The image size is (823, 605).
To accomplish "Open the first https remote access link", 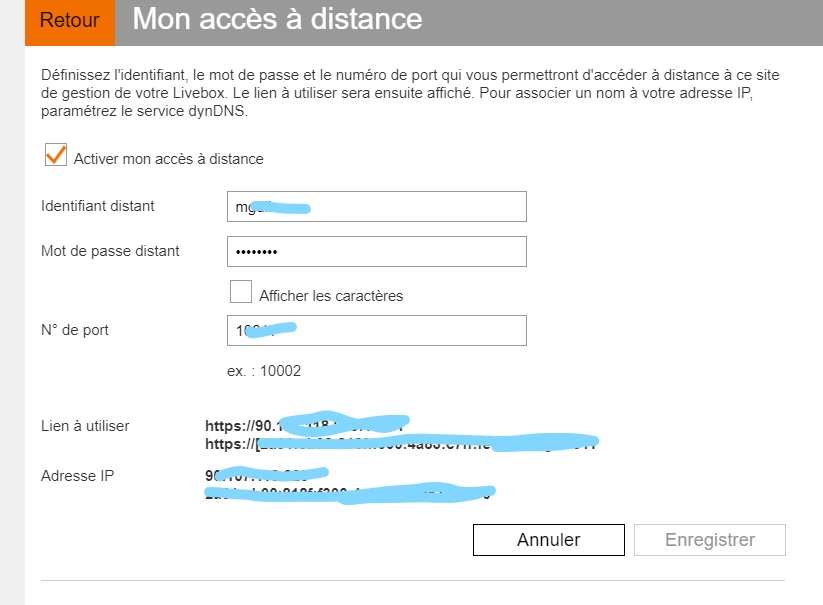I will tap(300, 425).
